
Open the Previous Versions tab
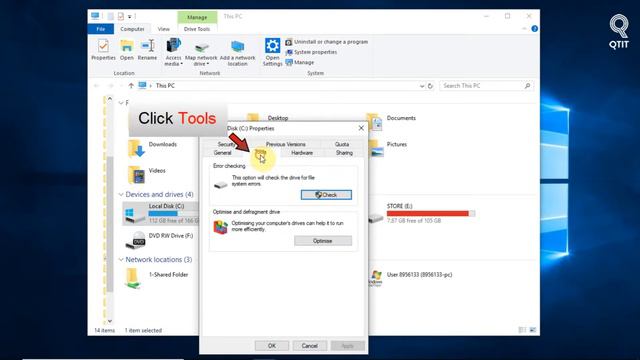click(x=286, y=144)
